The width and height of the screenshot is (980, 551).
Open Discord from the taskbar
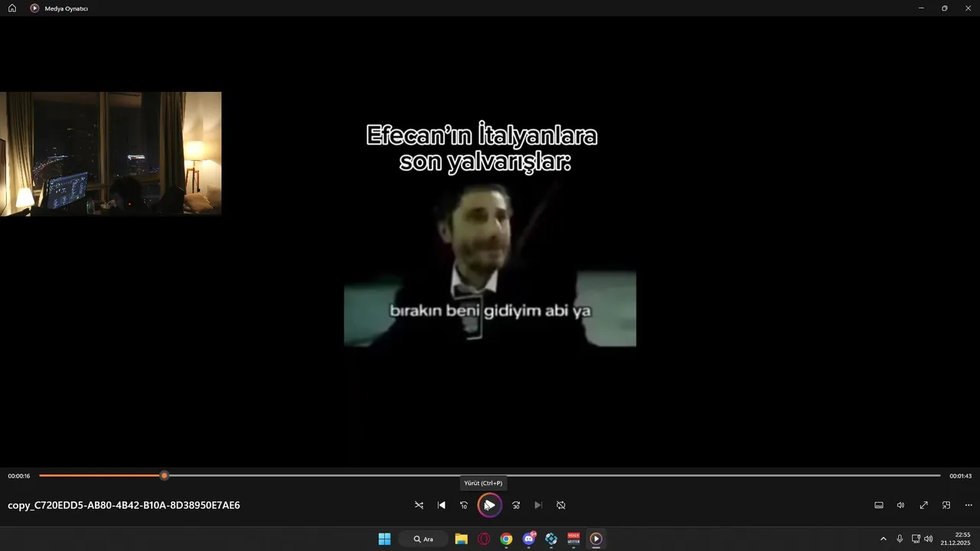(x=529, y=539)
